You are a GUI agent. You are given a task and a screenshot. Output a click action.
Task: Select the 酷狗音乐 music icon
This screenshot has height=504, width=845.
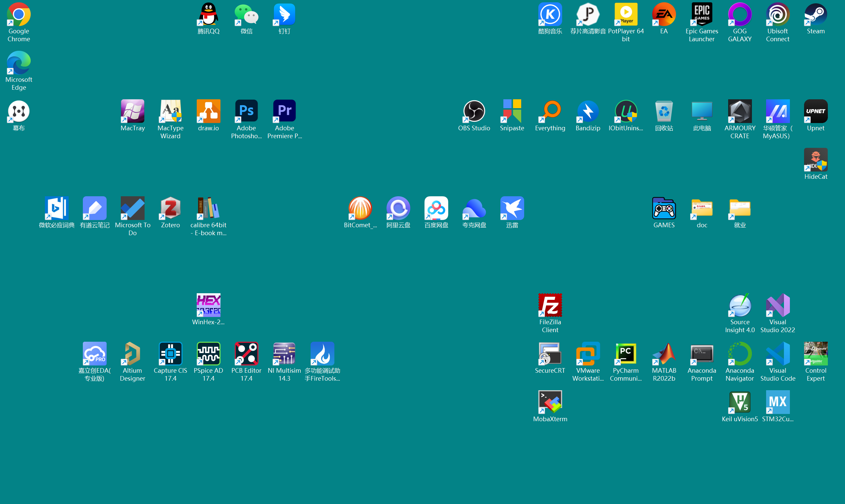550,15
